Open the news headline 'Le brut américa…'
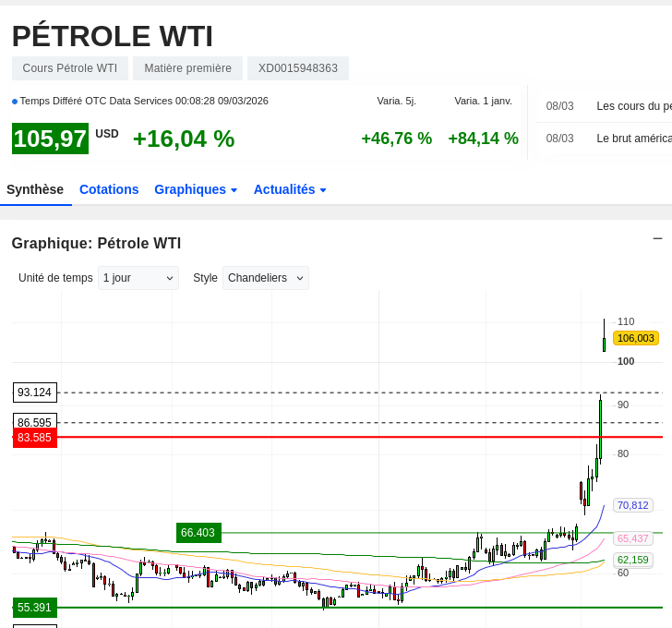672x628 pixels. [634, 138]
